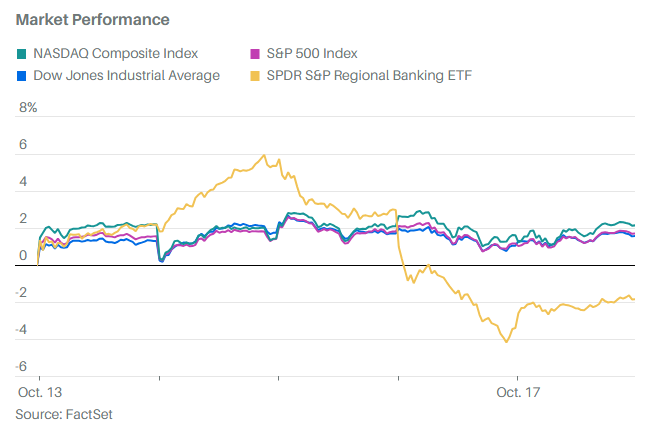Image resolution: width=672 pixels, height=426 pixels.
Task: Click the yellow line's lowest trough near -4
Action: tap(506, 342)
